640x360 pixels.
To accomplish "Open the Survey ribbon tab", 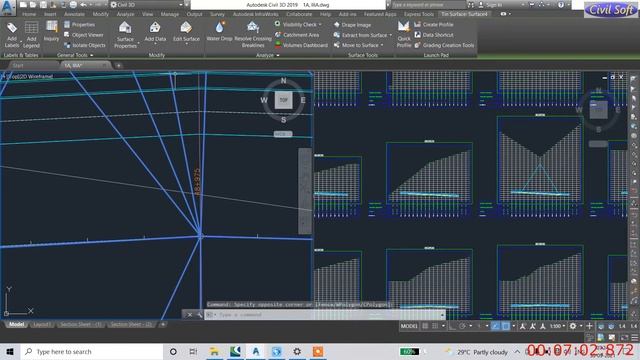I will tap(217, 14).
